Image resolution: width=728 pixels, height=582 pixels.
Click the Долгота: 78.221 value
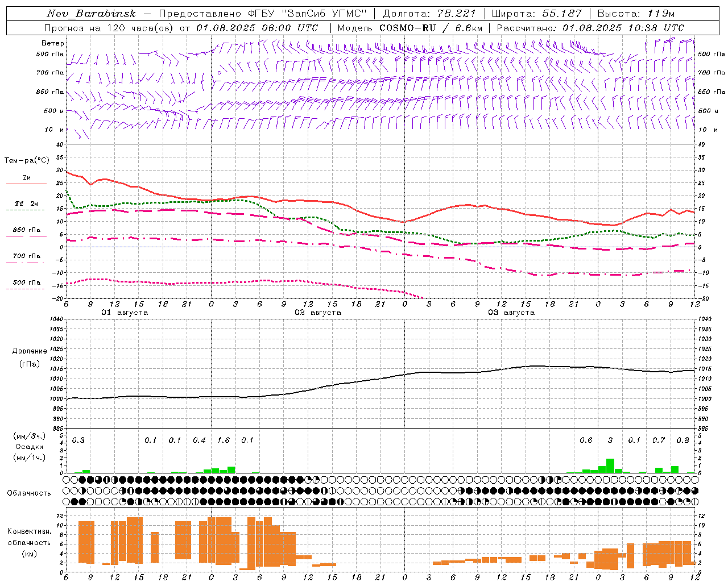click(x=429, y=14)
